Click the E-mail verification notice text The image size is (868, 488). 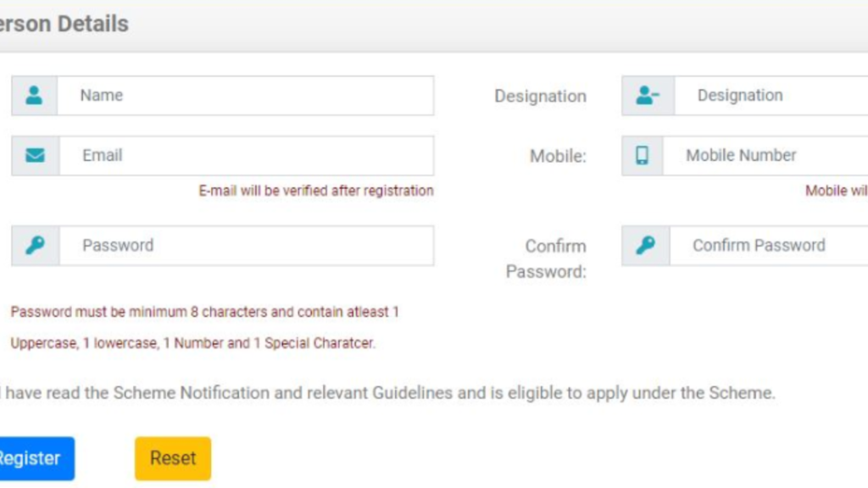316,191
